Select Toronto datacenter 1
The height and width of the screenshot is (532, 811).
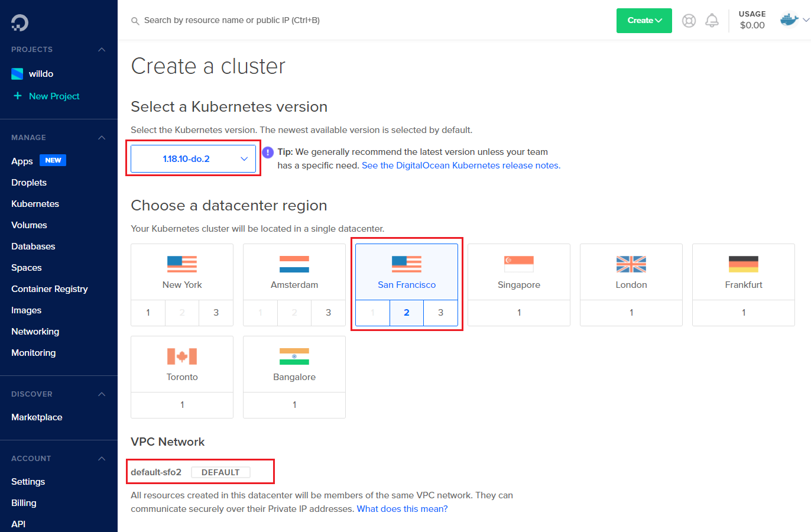182,405
